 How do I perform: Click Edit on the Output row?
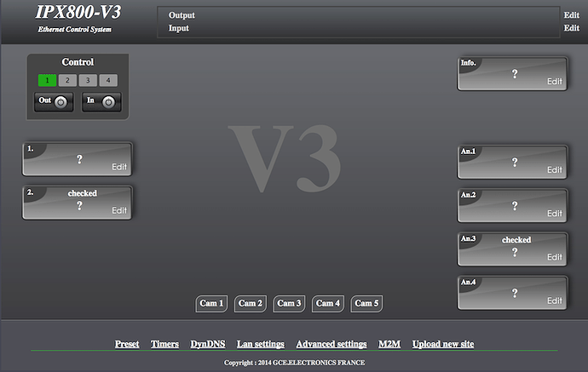(x=572, y=15)
